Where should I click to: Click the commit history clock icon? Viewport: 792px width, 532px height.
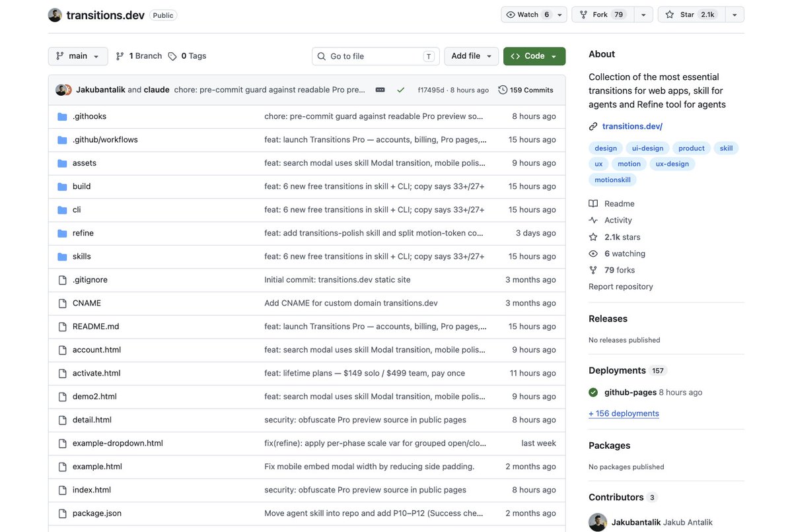click(503, 90)
